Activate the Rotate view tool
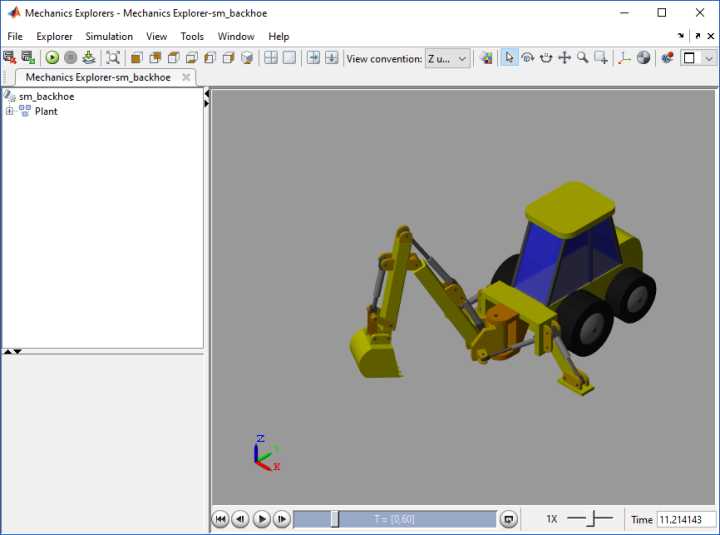Screen dimensions: 720x535 coord(528,58)
